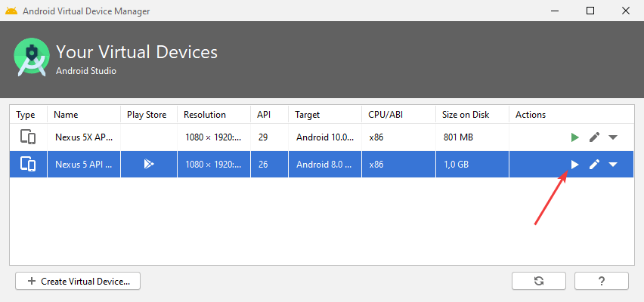
Task: Launch the Nexus 5X emulator with green play icon
Action: 575,137
